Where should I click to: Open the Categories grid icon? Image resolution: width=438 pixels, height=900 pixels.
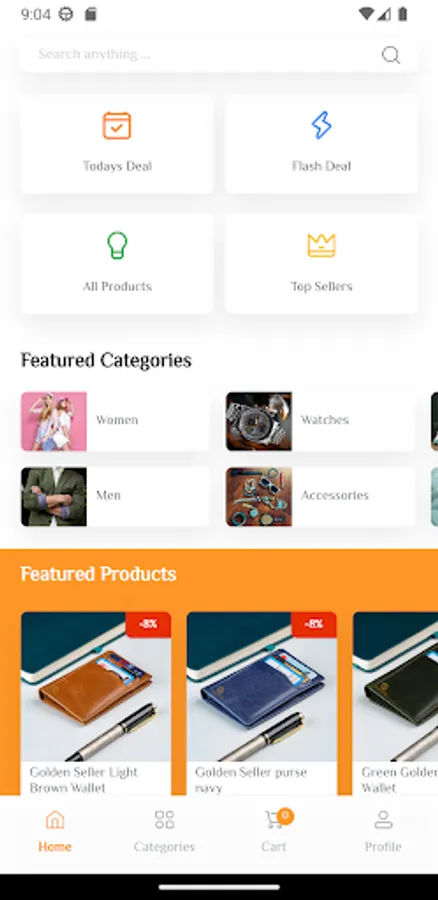pos(164,819)
